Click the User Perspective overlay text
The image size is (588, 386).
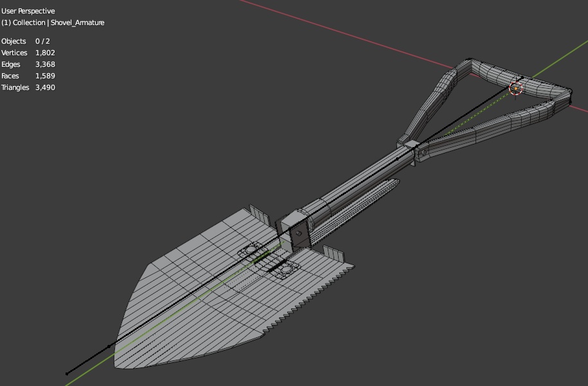coord(28,10)
